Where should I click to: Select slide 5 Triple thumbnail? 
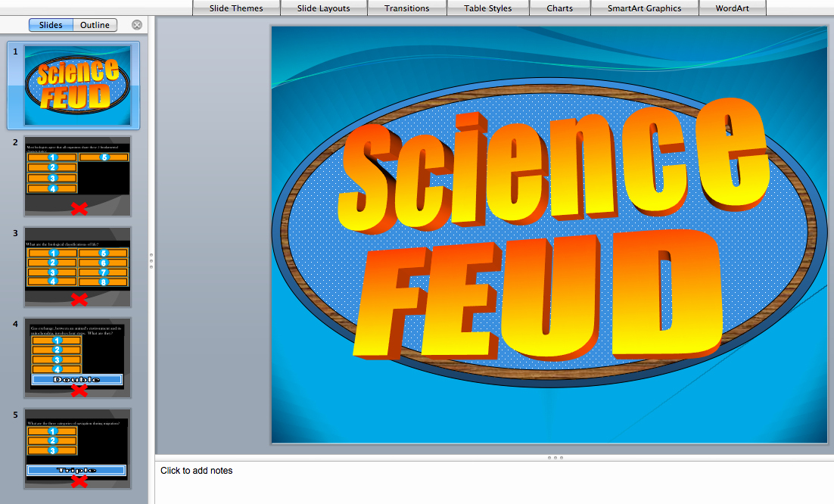point(78,449)
